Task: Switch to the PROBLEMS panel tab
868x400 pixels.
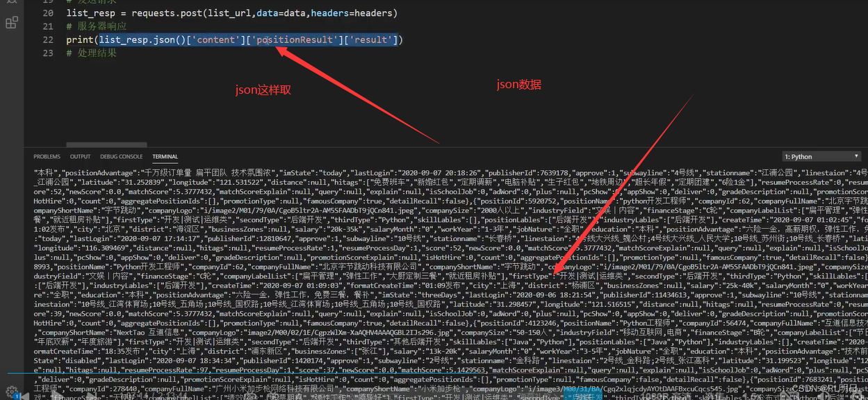Action: click(47, 157)
